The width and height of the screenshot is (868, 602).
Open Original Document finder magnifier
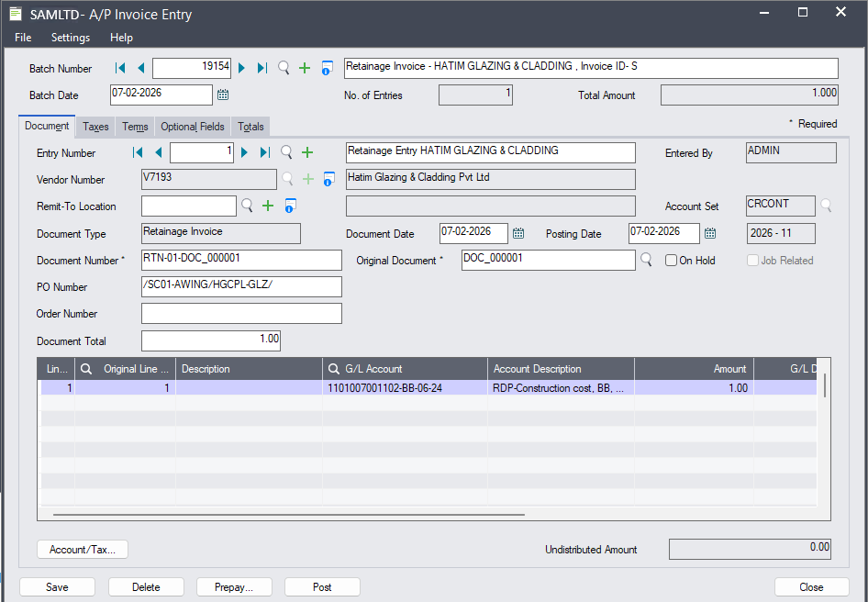tap(646, 261)
